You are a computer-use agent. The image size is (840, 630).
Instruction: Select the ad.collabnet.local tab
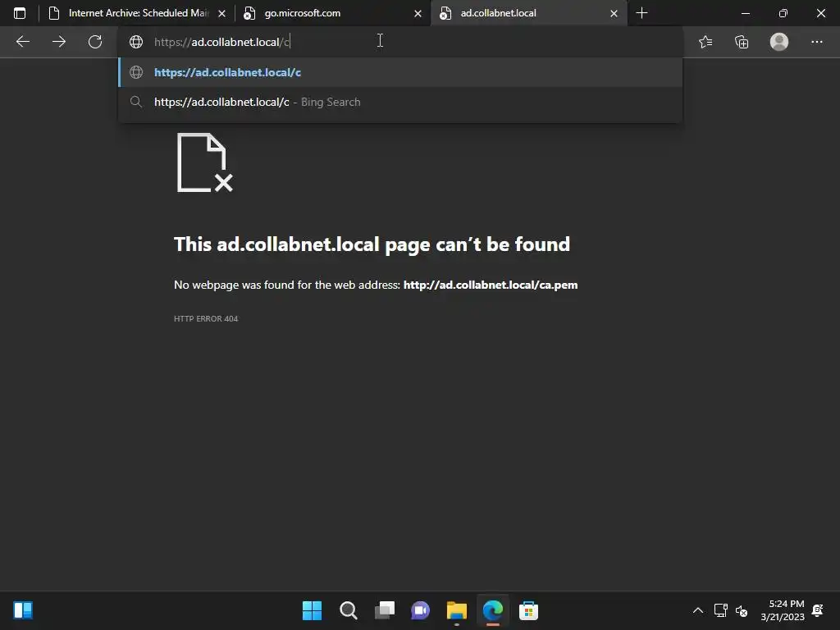pyautogui.click(x=528, y=13)
